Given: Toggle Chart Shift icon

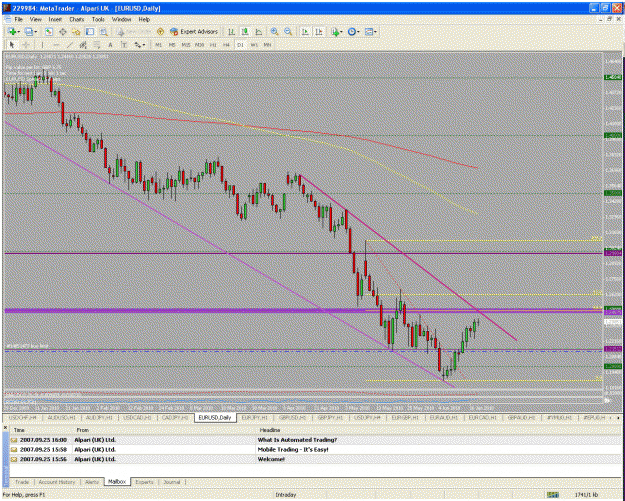Looking at the screenshot, I should tap(319, 31).
